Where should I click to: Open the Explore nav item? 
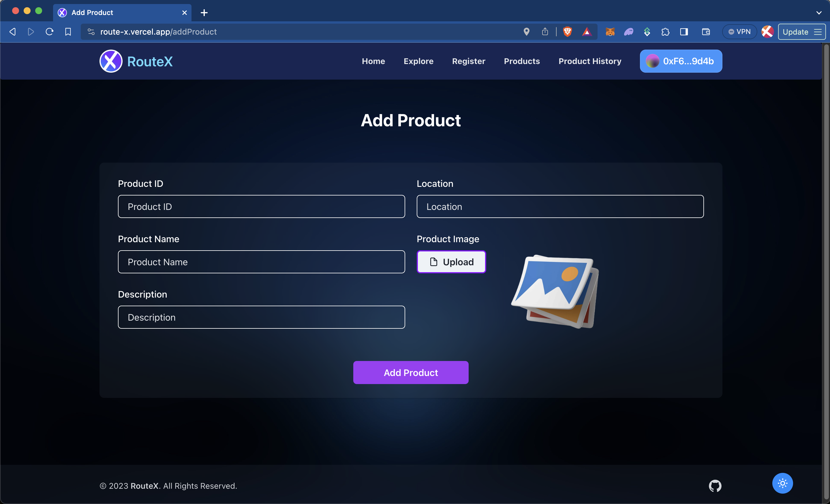(x=418, y=61)
